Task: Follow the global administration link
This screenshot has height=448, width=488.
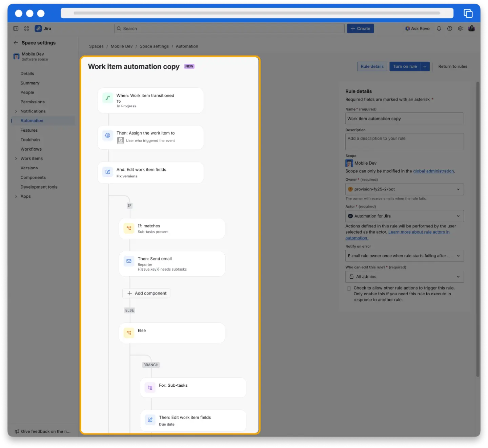Action: (433, 171)
